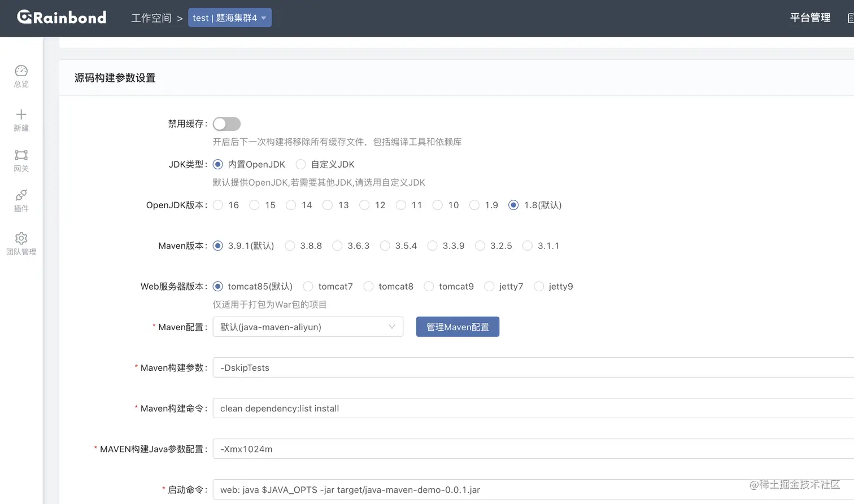Click the 工作空间 breadcrumb
Screen dimensions: 854x504
[151, 18]
